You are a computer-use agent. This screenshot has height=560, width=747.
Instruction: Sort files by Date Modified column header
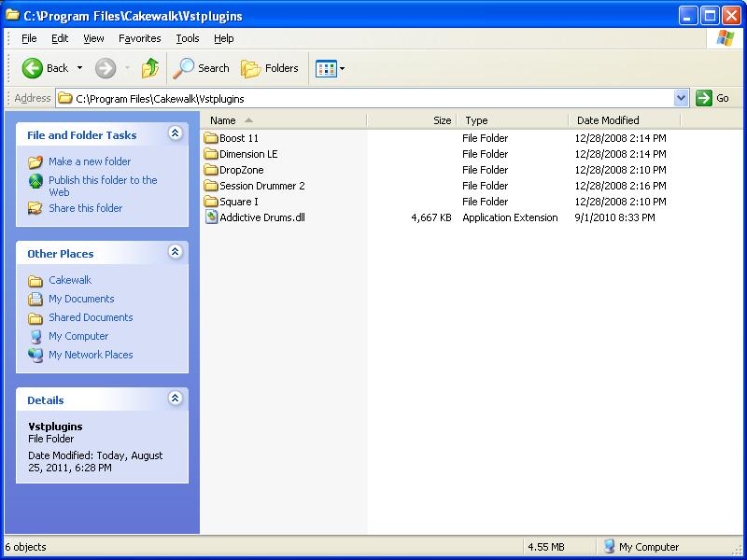608,120
